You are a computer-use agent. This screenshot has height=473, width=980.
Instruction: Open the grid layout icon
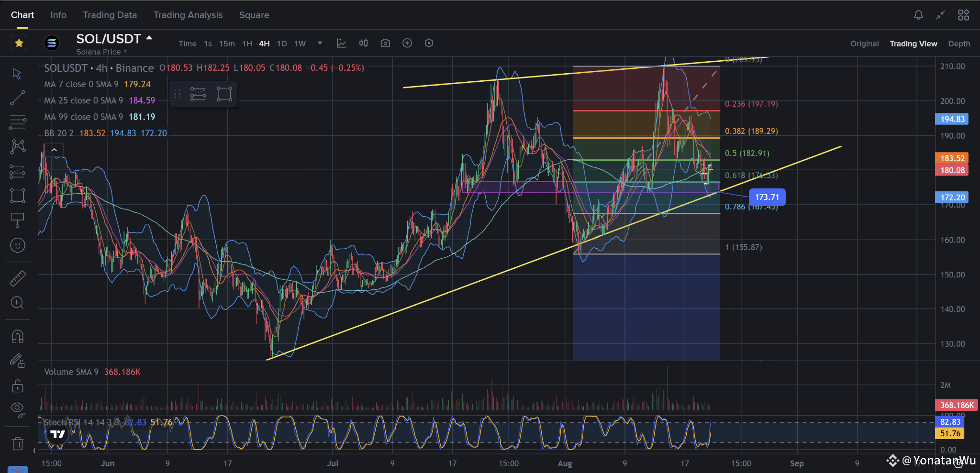coord(963,15)
